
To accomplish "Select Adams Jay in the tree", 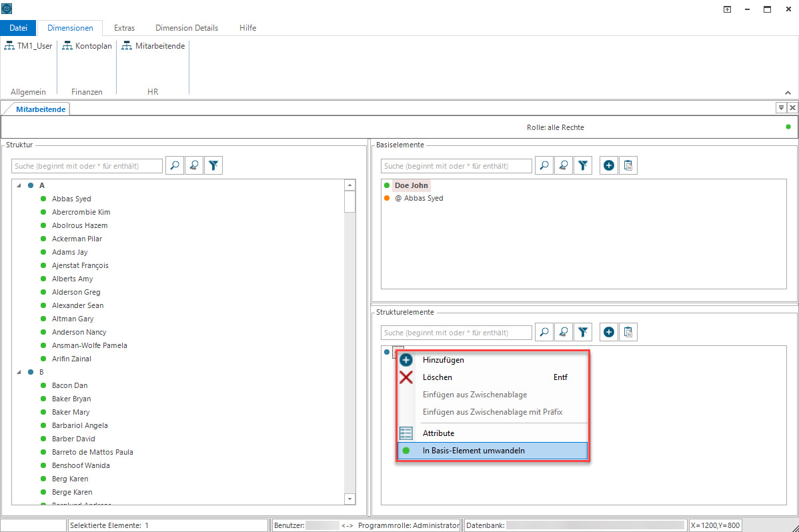I will pos(70,252).
